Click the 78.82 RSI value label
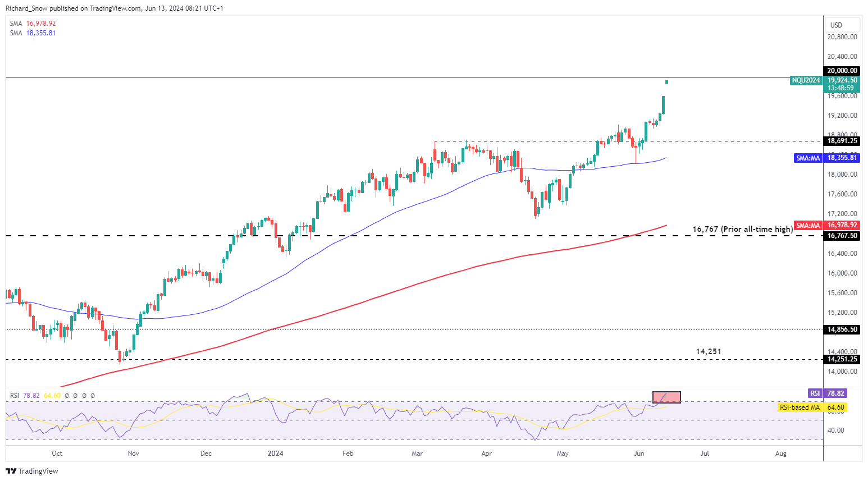The image size is (868, 481). (836, 393)
